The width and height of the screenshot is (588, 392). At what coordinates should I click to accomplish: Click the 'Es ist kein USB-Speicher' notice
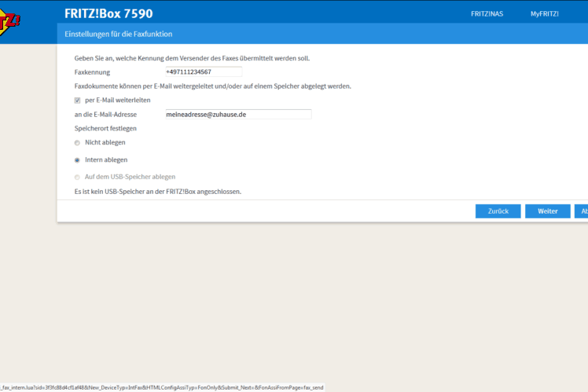[157, 192]
